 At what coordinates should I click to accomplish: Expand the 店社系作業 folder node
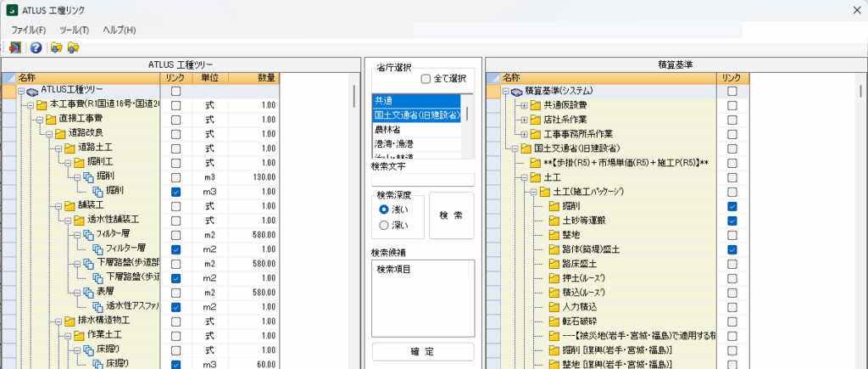(x=524, y=120)
